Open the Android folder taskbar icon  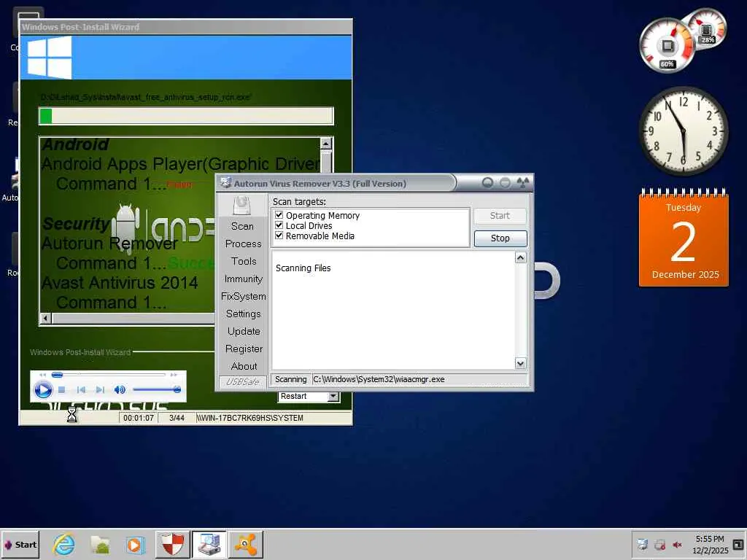coord(100,544)
